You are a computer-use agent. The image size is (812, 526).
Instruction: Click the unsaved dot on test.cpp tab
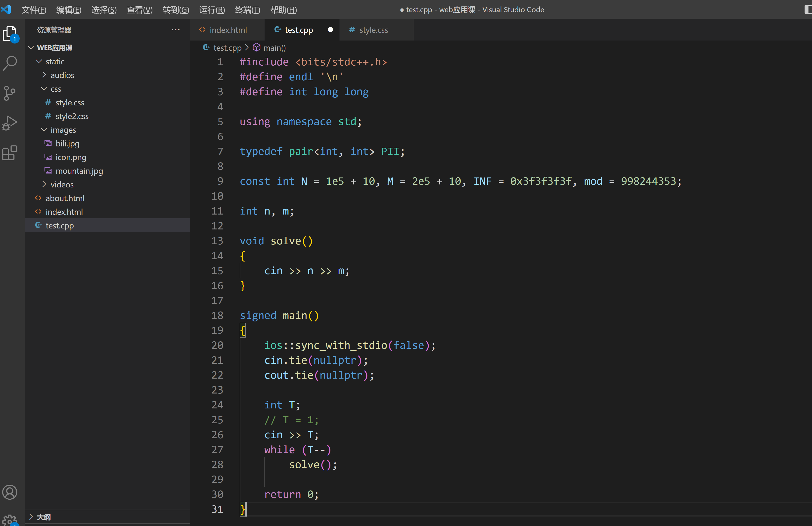pos(330,30)
